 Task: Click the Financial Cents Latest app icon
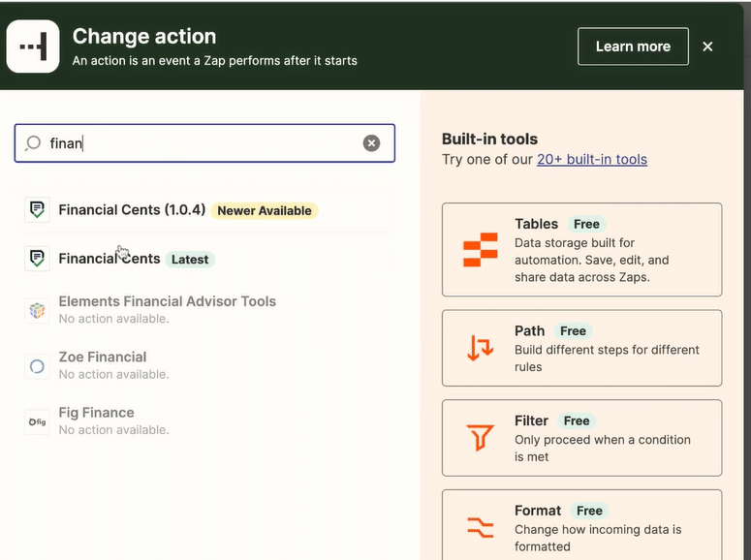click(37, 259)
